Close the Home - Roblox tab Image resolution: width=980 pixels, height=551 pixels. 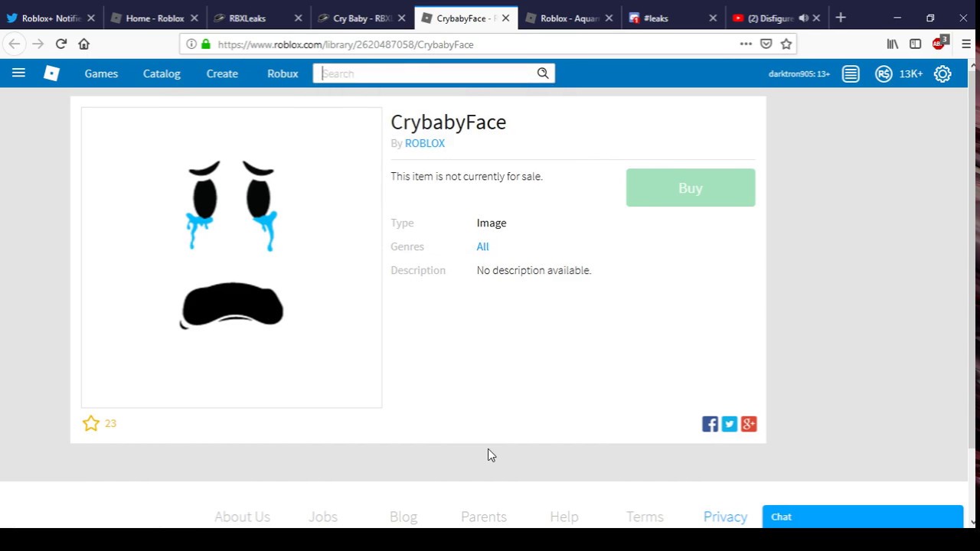point(194,18)
